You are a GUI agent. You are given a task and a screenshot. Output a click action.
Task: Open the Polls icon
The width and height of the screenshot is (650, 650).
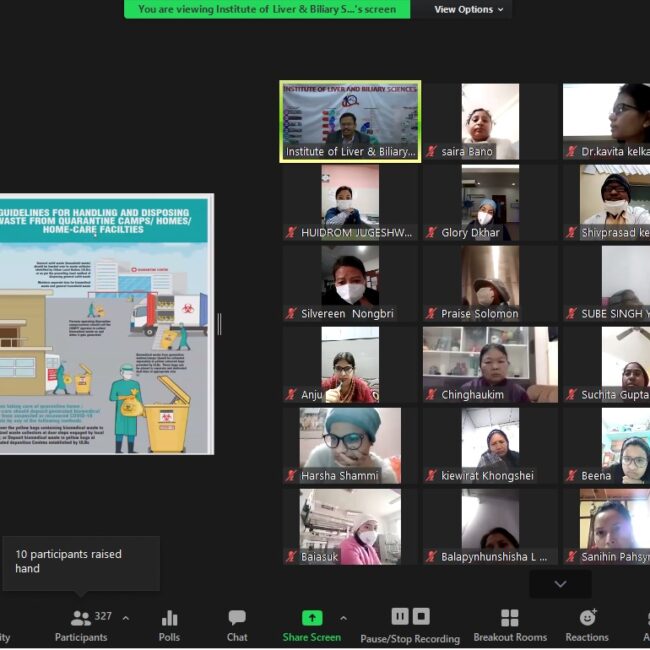(169, 624)
